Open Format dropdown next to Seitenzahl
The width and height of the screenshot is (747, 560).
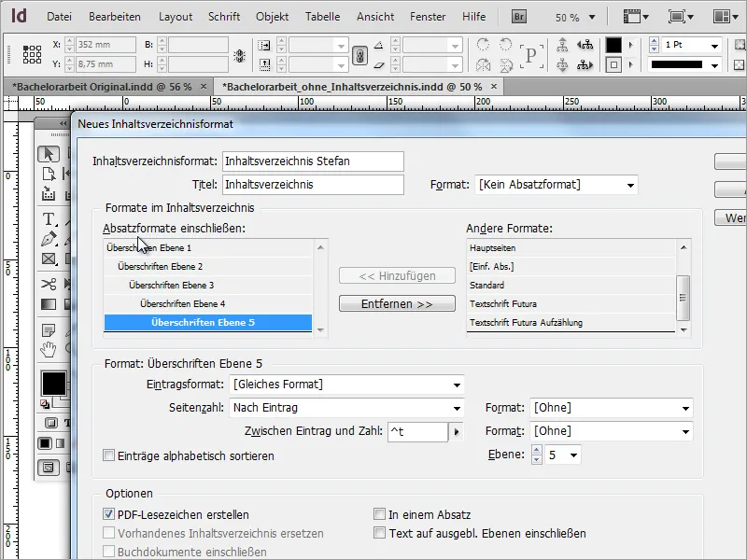pyautogui.click(x=612, y=408)
